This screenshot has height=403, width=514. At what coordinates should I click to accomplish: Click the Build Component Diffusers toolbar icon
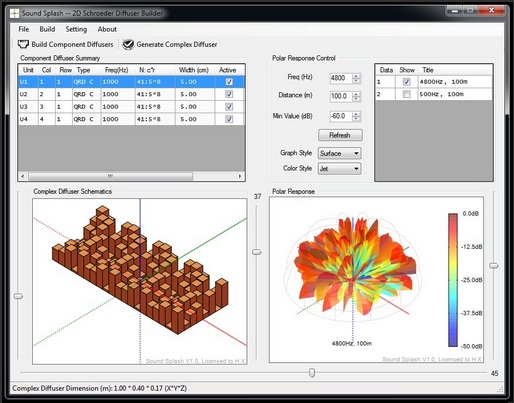pos(23,44)
